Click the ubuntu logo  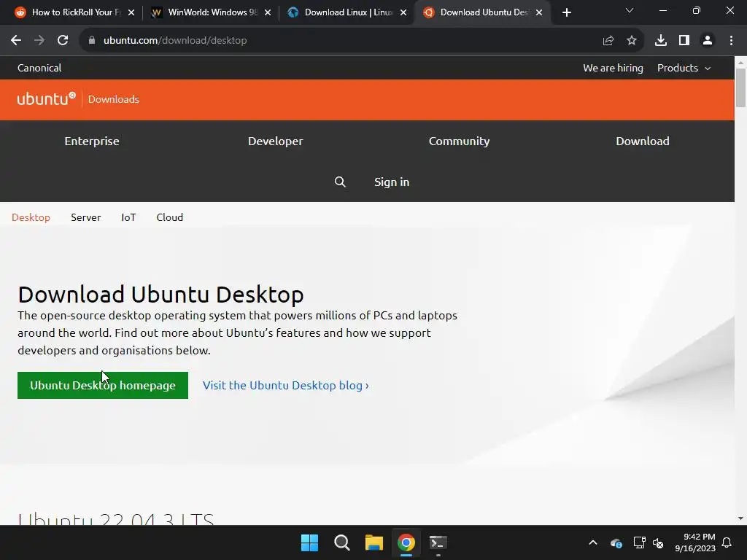46,99
